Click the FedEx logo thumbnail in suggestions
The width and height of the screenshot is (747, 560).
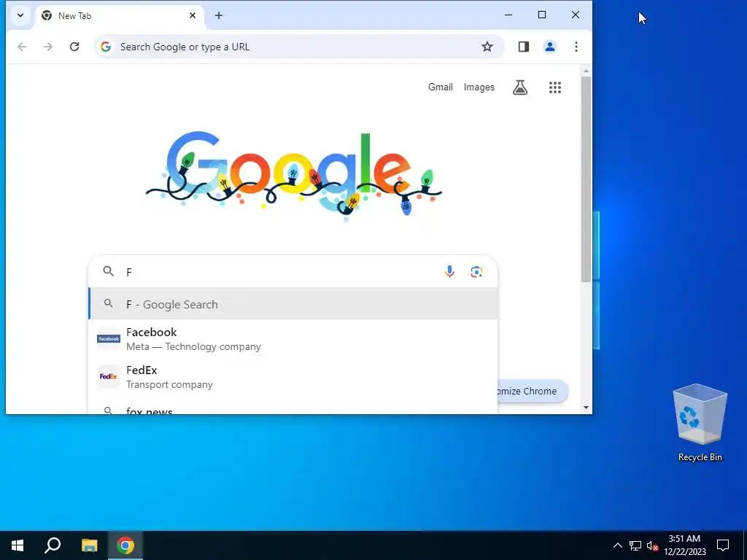[x=109, y=377]
